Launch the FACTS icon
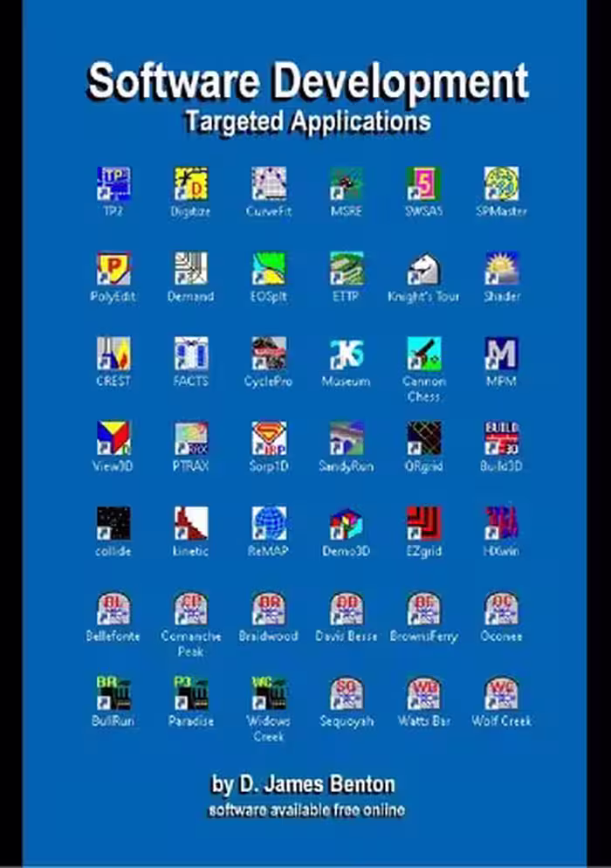 [x=191, y=353]
